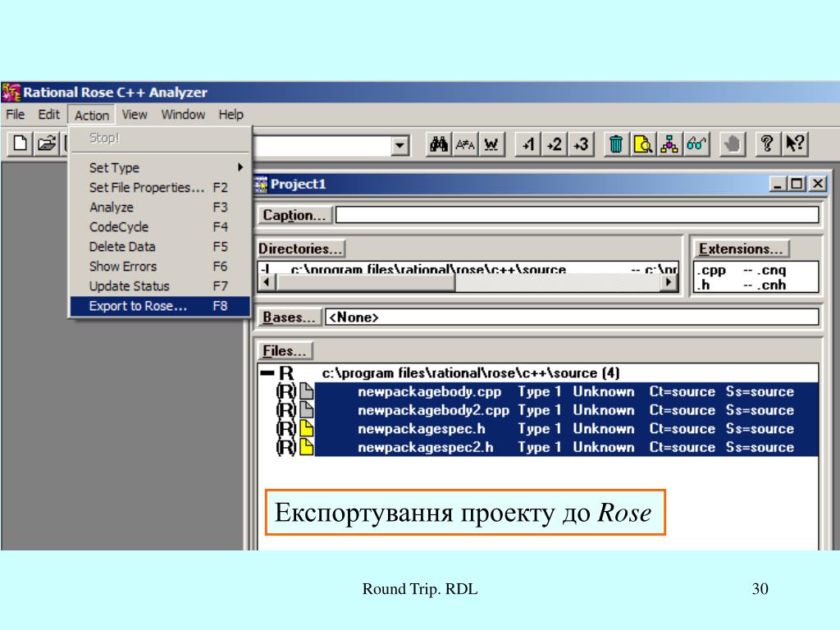Expand the Set Type submenu arrow

[x=240, y=167]
